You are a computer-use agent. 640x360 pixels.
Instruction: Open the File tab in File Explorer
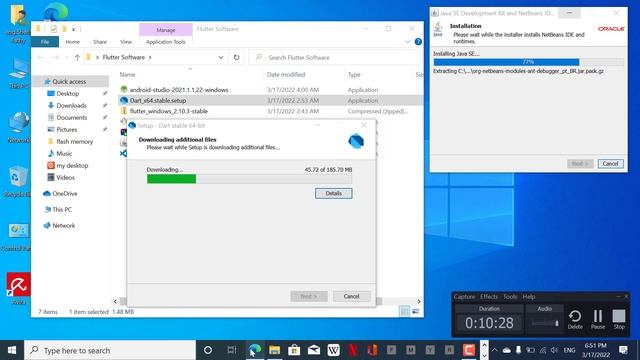(x=45, y=42)
